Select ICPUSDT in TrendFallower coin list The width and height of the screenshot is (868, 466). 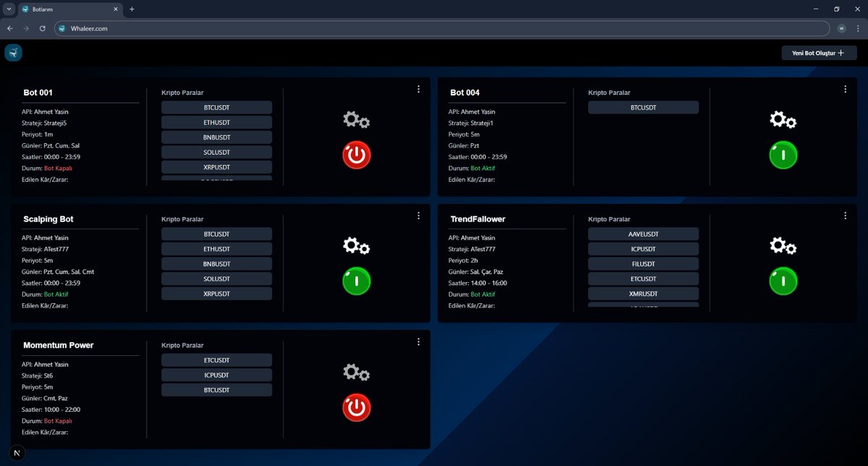coord(644,249)
